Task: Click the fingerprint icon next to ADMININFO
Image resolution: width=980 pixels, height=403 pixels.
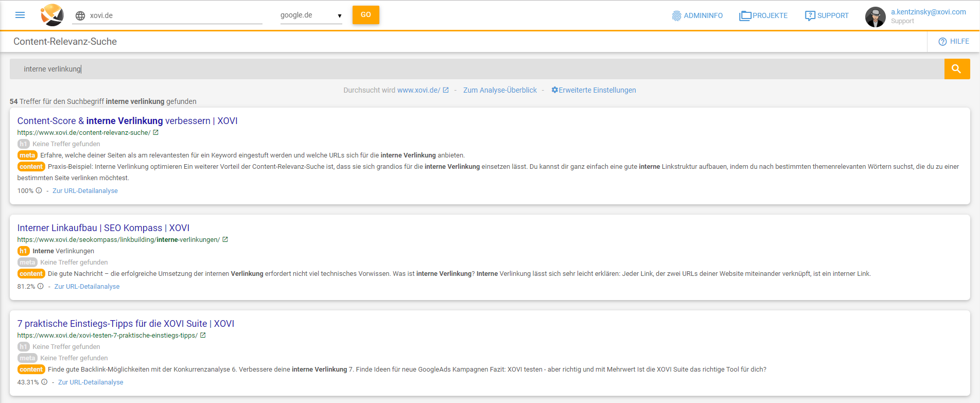Action: point(676,16)
